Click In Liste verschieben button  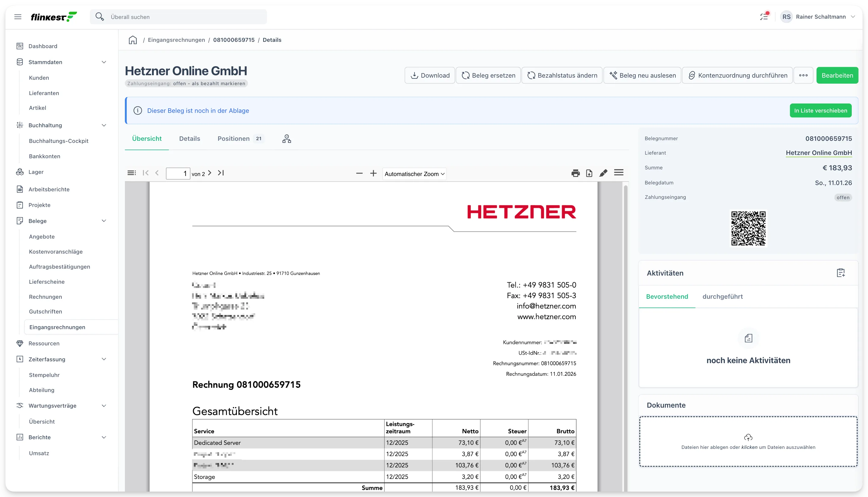(820, 111)
